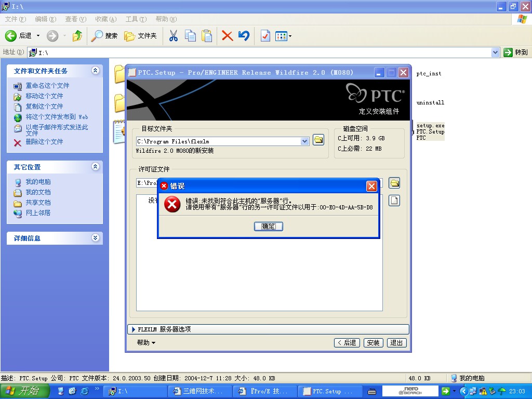Click 删除这个文件 task link
Viewport: 532px width, 399px height.
click(x=44, y=141)
